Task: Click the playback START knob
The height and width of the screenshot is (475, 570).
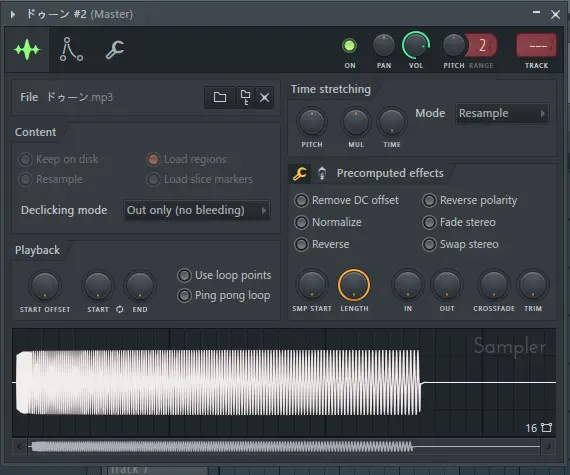Action: point(98,286)
